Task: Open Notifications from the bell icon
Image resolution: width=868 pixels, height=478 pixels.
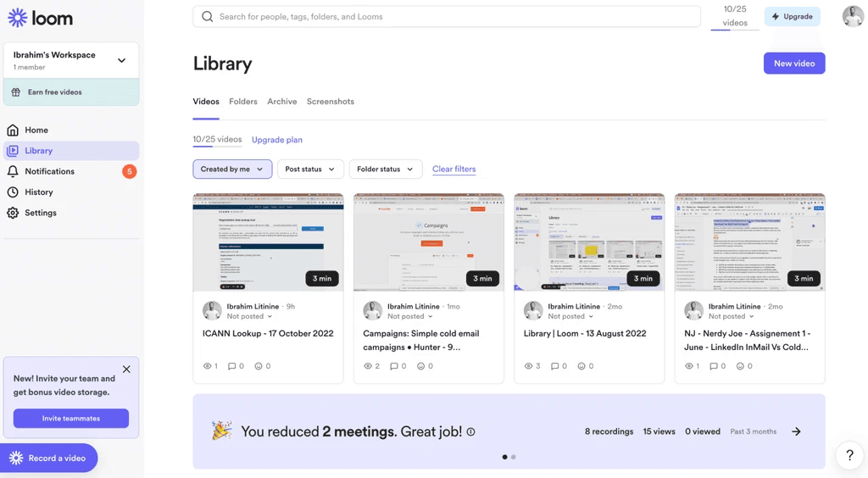Action: click(x=13, y=171)
